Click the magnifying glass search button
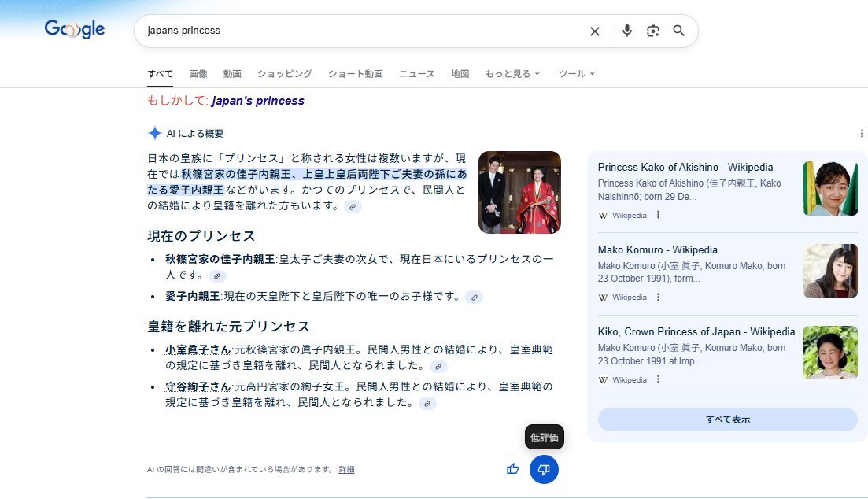The width and height of the screenshot is (868, 499). 678,31
